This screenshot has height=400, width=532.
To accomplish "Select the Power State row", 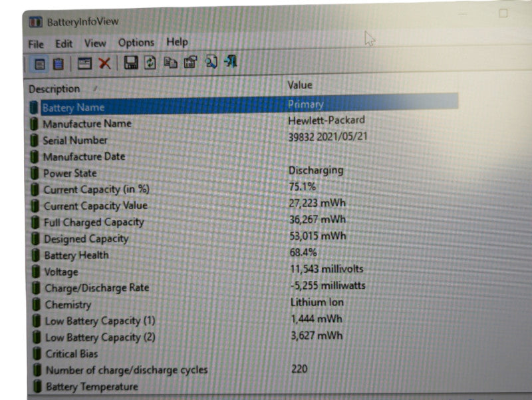I will click(x=243, y=172).
